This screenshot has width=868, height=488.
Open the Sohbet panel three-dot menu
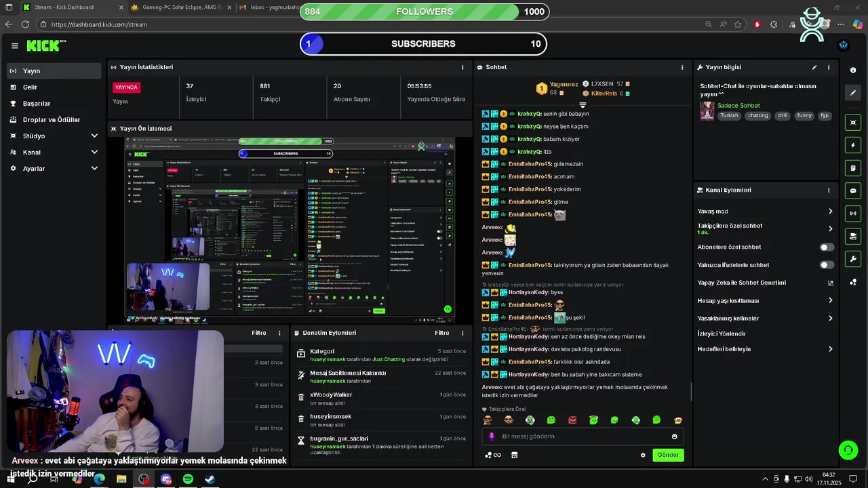pyautogui.click(x=682, y=67)
